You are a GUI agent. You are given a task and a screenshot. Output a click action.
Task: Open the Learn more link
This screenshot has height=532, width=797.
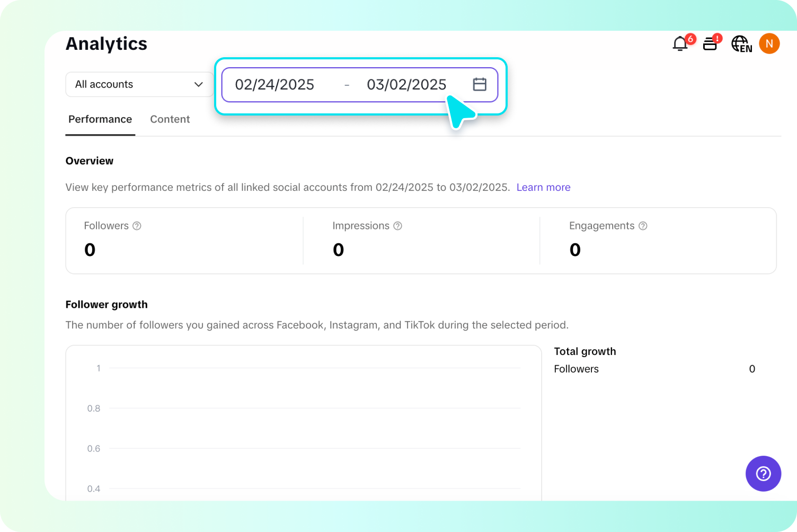tap(543, 187)
